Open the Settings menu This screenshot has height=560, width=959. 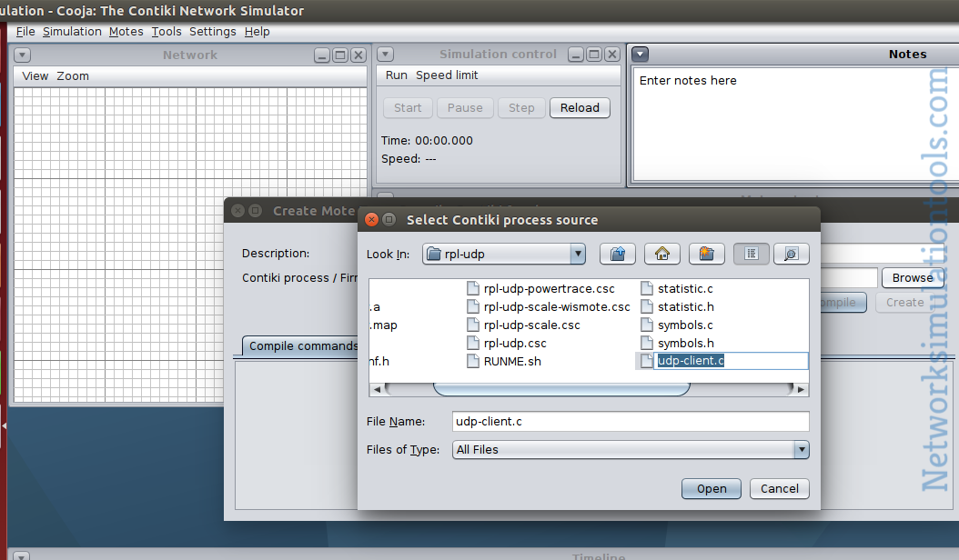(212, 31)
